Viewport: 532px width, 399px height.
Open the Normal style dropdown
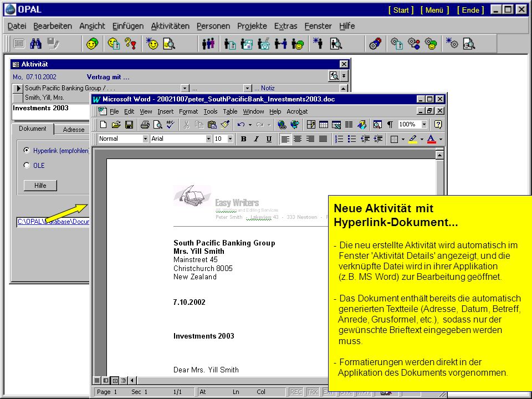[145, 139]
